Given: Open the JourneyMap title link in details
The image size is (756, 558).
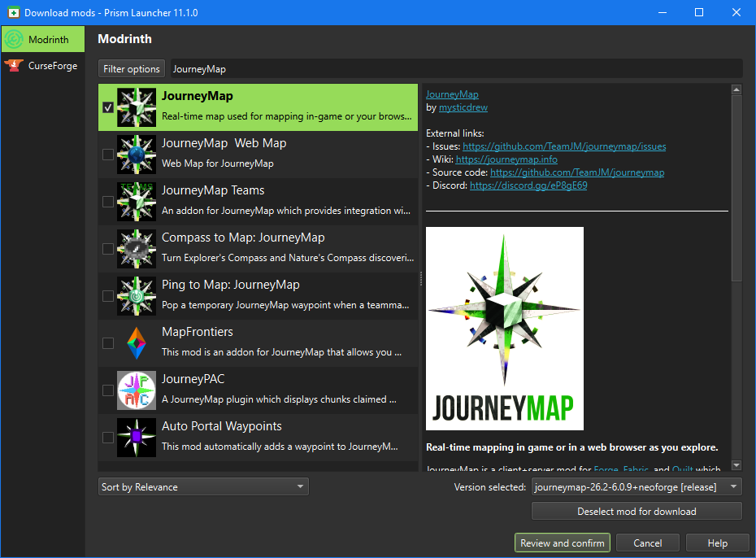Looking at the screenshot, I should point(452,94).
